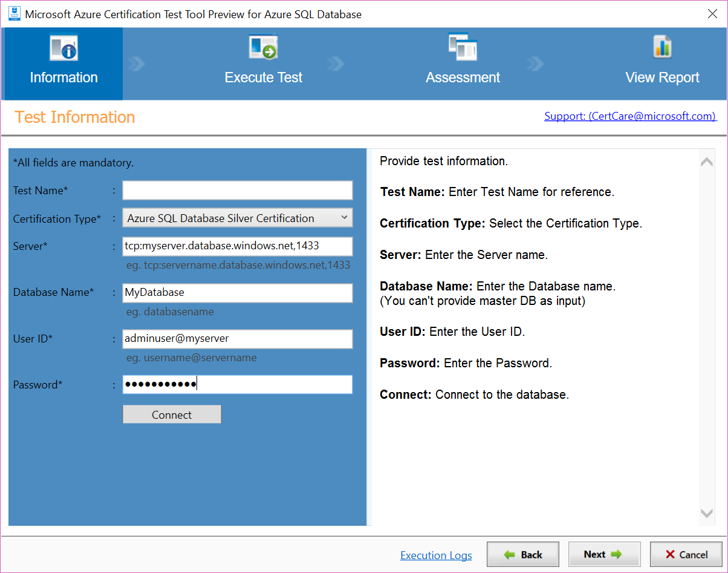Click the help panel scroll down arrow
Viewport: 728px width, 573px height.
pyautogui.click(x=706, y=513)
